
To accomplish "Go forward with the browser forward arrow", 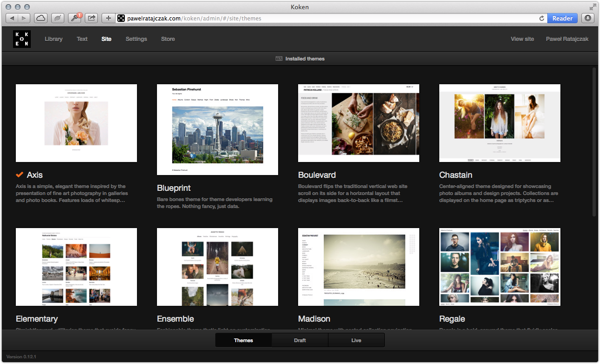I will (24, 18).
